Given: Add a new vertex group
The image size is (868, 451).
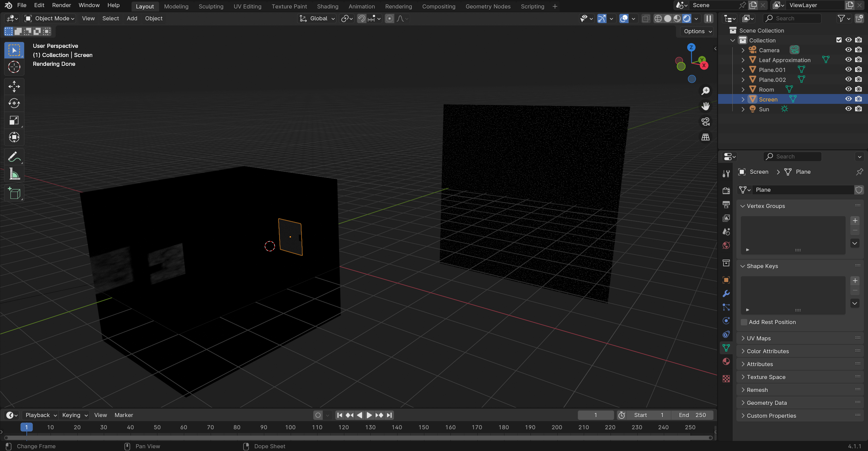Looking at the screenshot, I should click(x=855, y=221).
